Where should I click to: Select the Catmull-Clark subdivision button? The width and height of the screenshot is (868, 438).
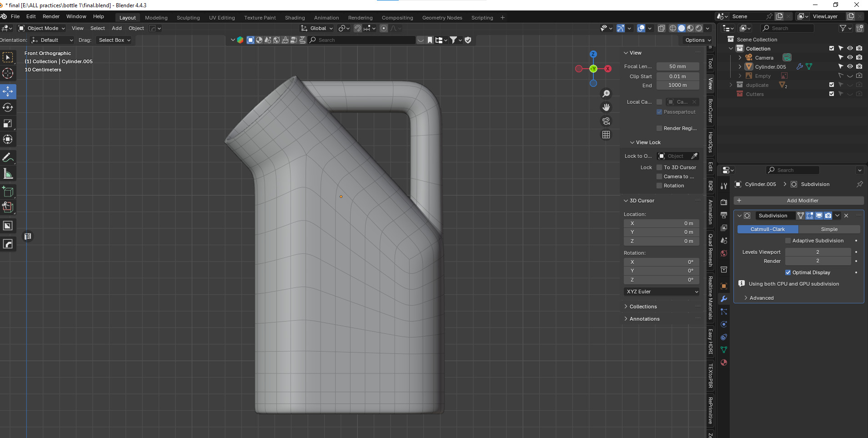click(768, 229)
